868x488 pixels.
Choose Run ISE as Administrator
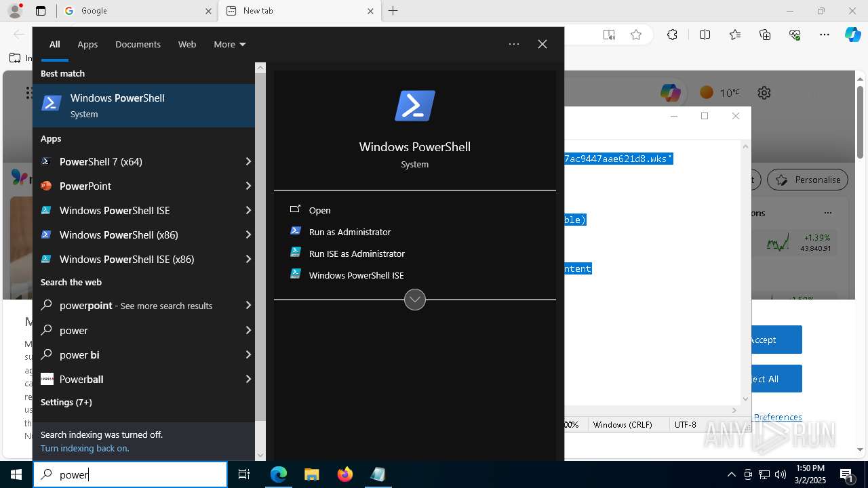(x=357, y=253)
